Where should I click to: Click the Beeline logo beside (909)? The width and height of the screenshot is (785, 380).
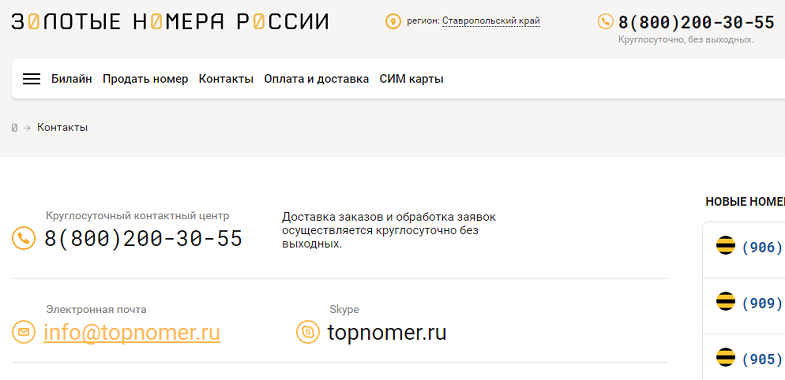(x=725, y=301)
